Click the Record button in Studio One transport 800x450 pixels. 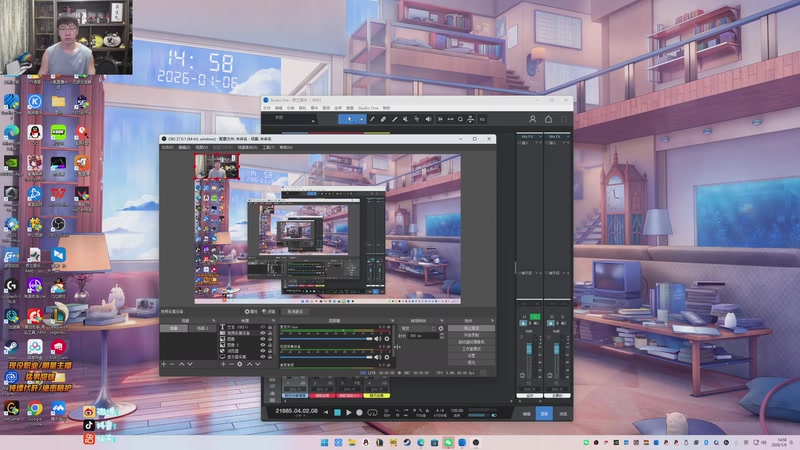pyautogui.click(x=359, y=412)
